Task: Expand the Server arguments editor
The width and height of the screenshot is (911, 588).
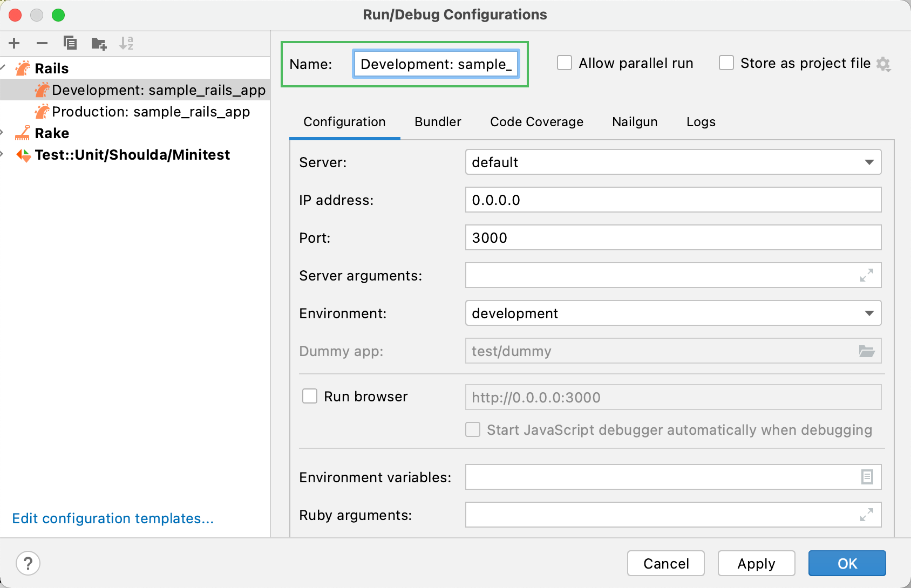Action: point(867,275)
